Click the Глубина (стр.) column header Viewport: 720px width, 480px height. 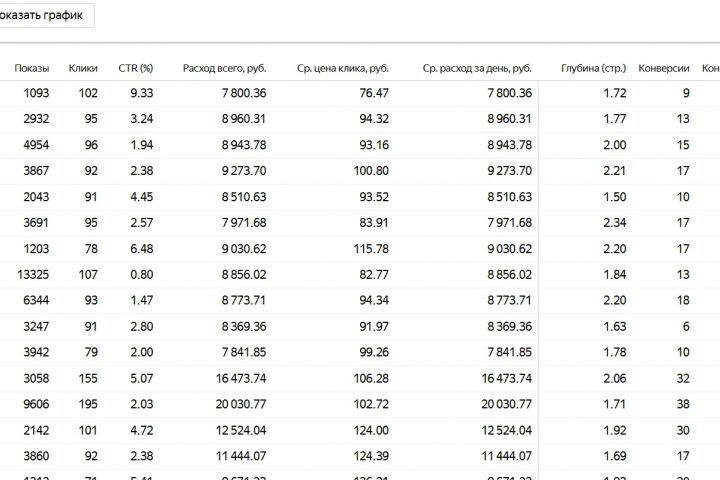pyautogui.click(x=594, y=68)
